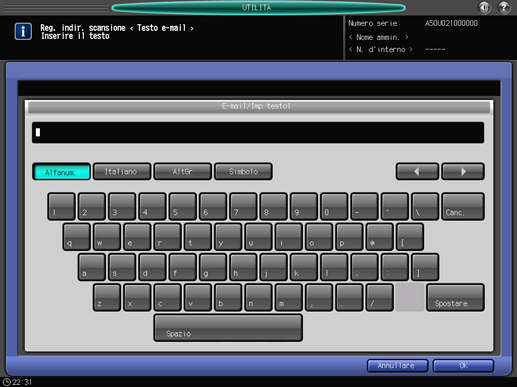Tap the w key
This screenshot has height=387, width=517.
click(107, 237)
